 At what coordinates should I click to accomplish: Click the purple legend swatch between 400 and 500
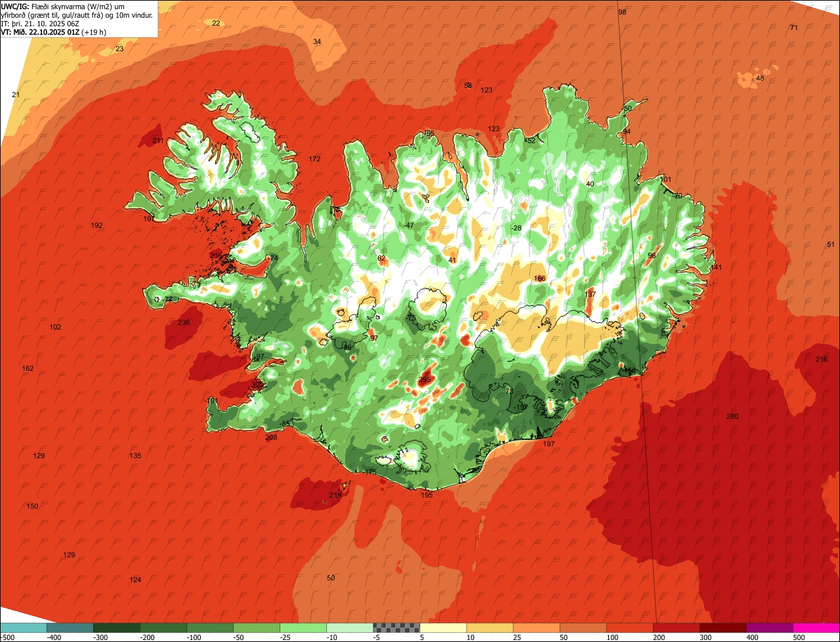click(769, 628)
